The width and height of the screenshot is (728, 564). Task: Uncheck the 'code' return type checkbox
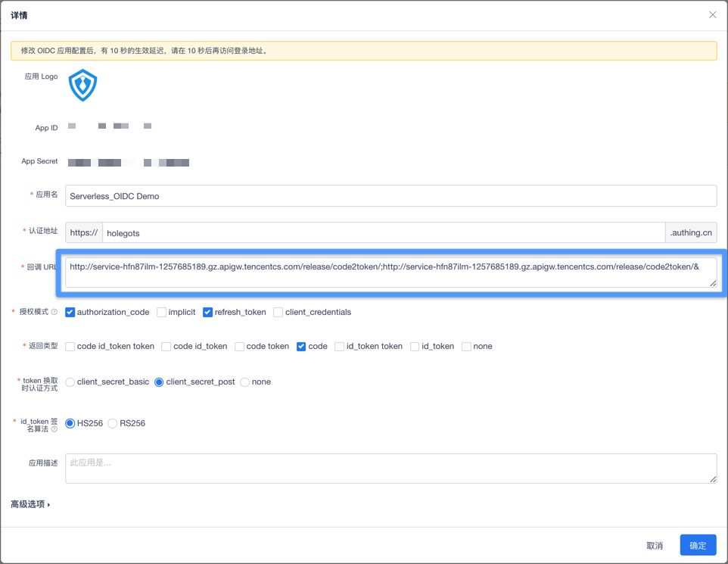(301, 347)
